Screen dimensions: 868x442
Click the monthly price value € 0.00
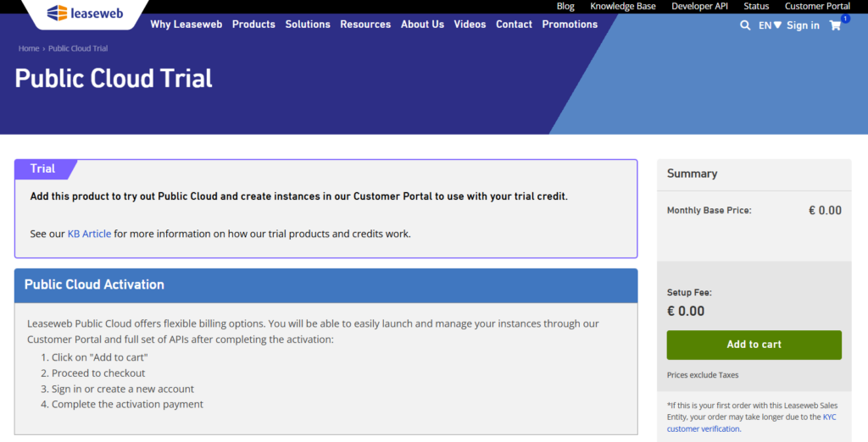825,210
